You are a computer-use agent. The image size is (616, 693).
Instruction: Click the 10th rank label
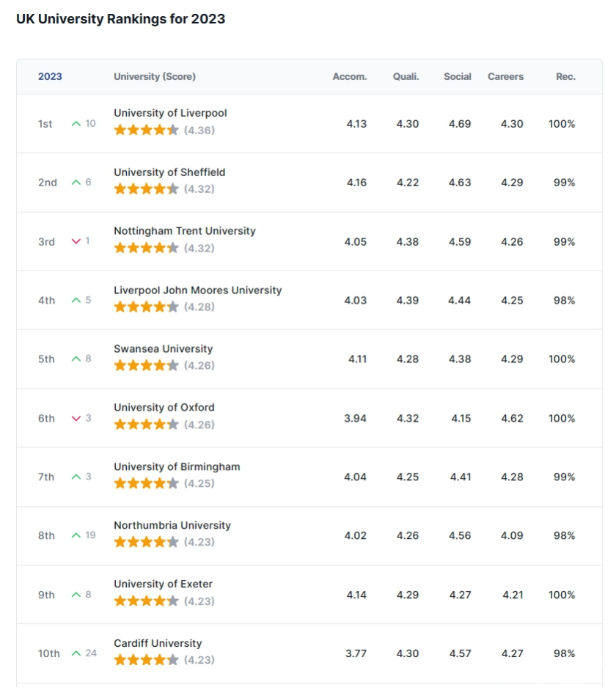tap(48, 653)
